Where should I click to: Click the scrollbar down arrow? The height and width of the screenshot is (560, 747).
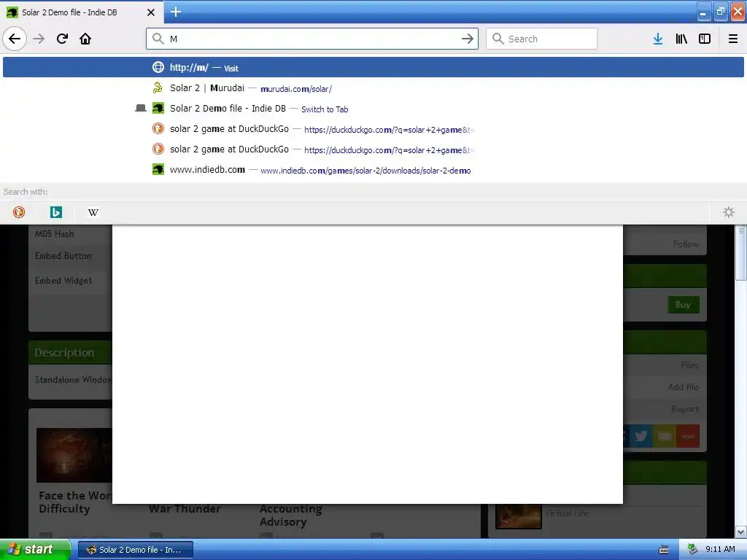[x=741, y=532]
